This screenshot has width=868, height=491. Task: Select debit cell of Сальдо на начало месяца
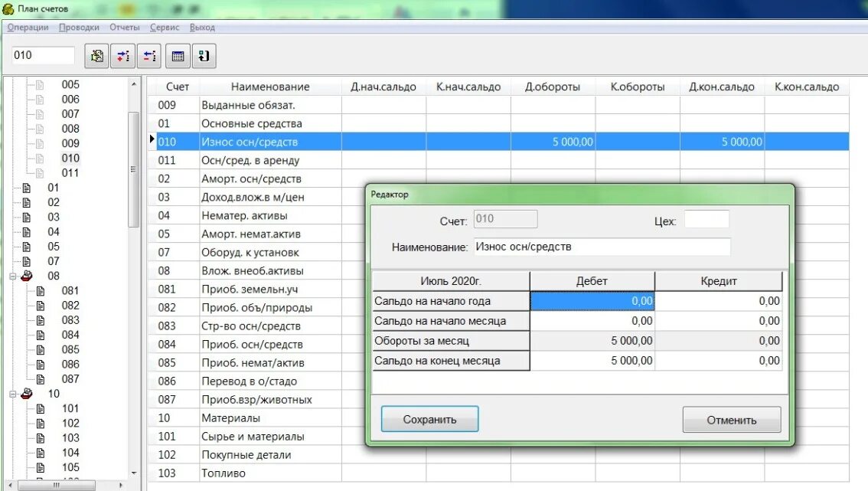(x=592, y=321)
